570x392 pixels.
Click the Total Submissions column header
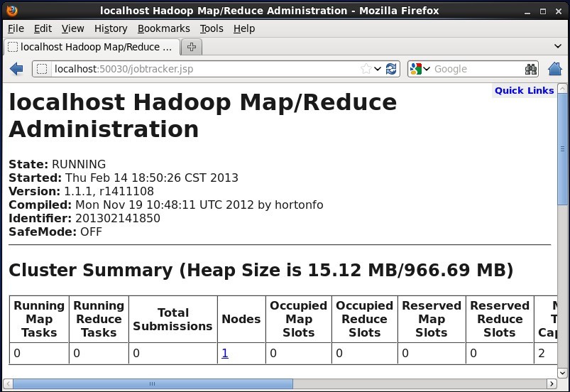173,319
